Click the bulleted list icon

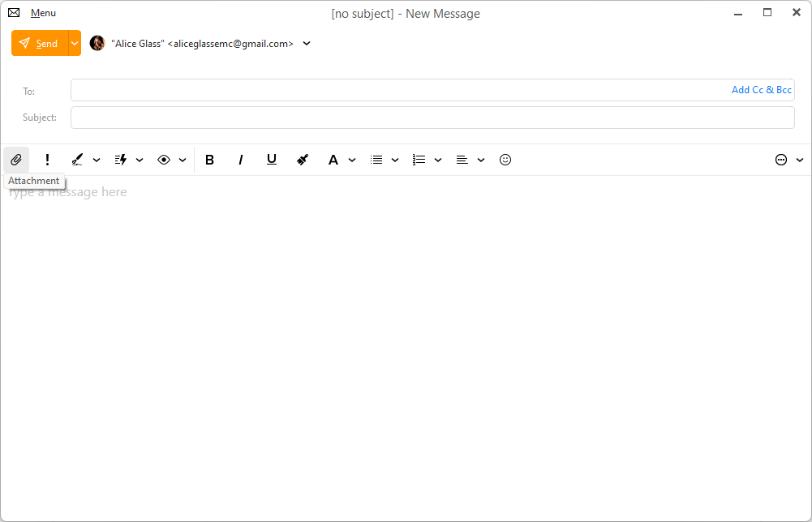point(376,160)
